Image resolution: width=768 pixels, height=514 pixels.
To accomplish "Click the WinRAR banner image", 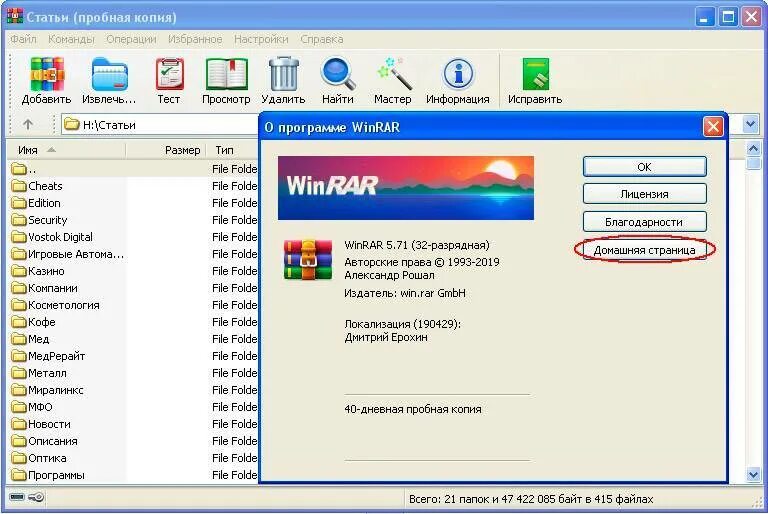I will (x=406, y=188).
